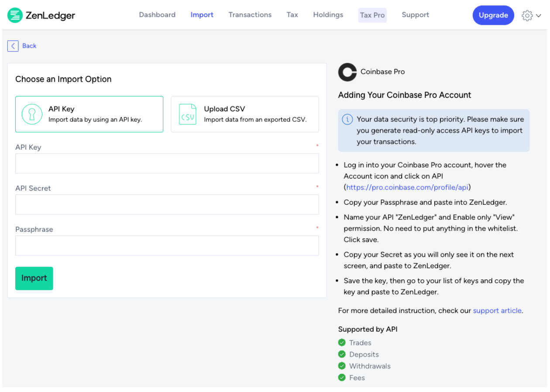Image resolution: width=550 pixels, height=392 pixels.
Task: Click the API Key keyhole icon
Action: 32,114
